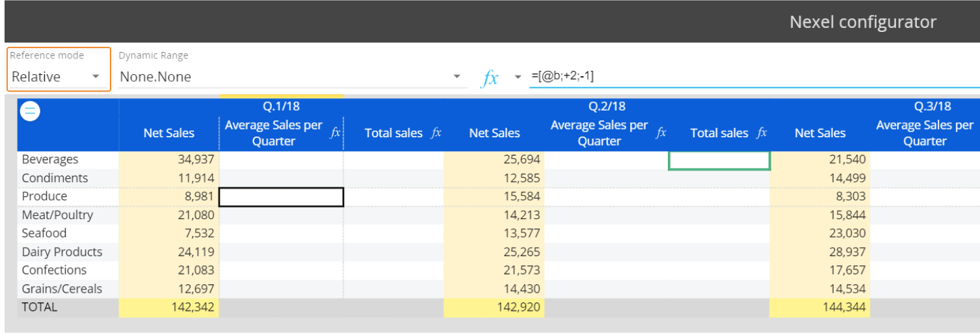Focus the formula input field
Viewport: 980px width, 333px height.
[x=748, y=76]
